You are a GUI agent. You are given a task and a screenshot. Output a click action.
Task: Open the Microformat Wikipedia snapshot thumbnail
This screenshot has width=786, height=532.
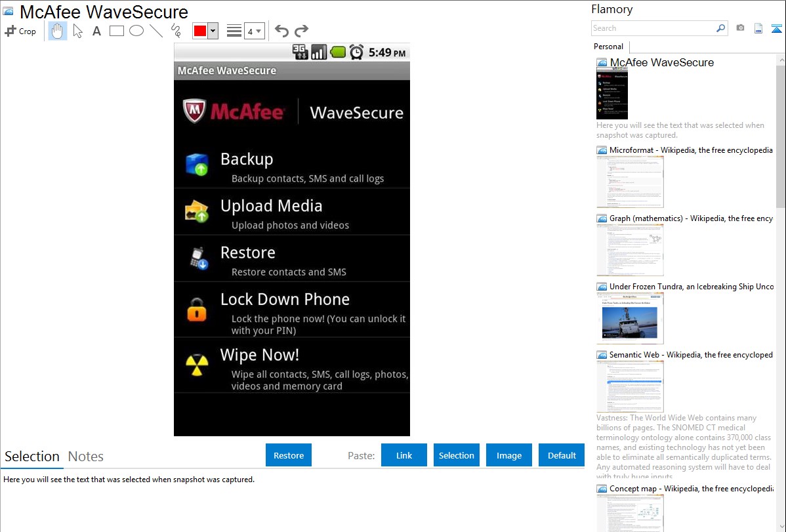click(630, 182)
